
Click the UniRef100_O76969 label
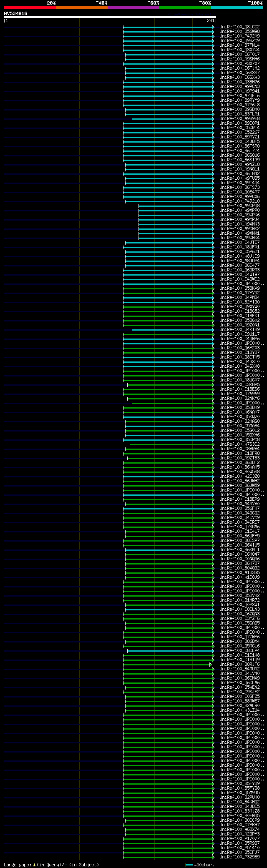pyautogui.click(x=239, y=394)
